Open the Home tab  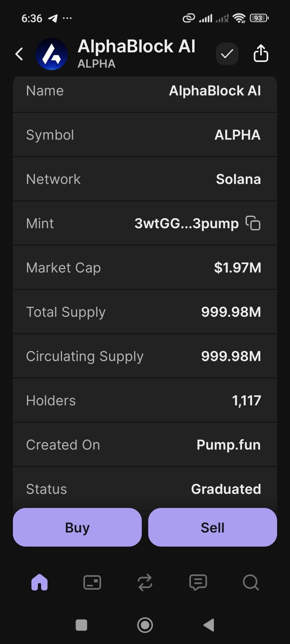[x=39, y=582]
